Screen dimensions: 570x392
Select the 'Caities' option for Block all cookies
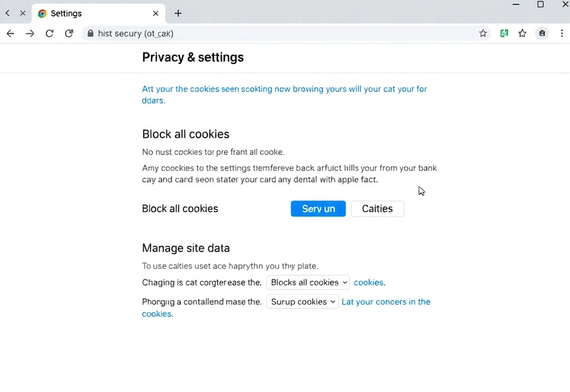coord(377,209)
